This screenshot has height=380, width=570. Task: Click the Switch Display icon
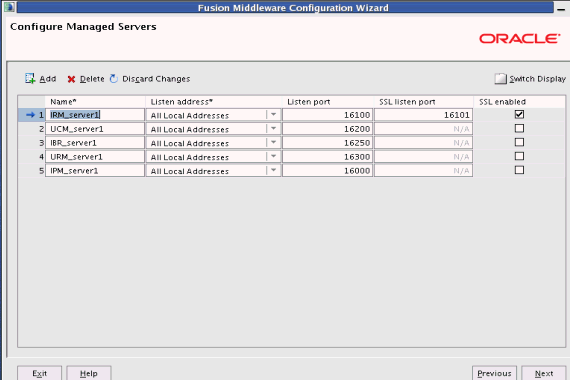[501, 79]
